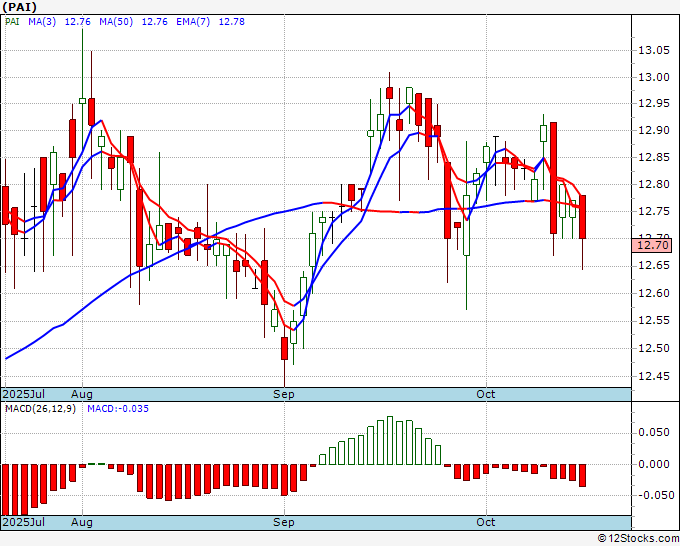Click the 0.000 MACD axis label
Screen dimensions: 680x546
click(x=654, y=464)
